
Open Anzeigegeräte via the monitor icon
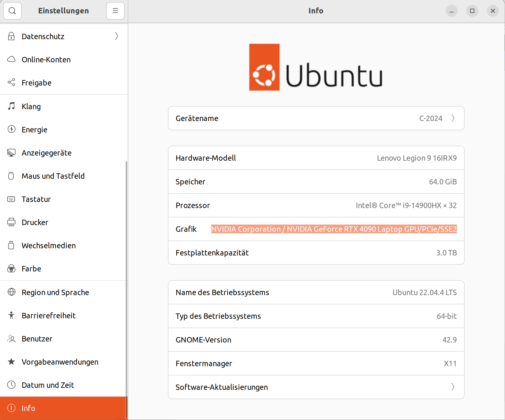pos(11,153)
